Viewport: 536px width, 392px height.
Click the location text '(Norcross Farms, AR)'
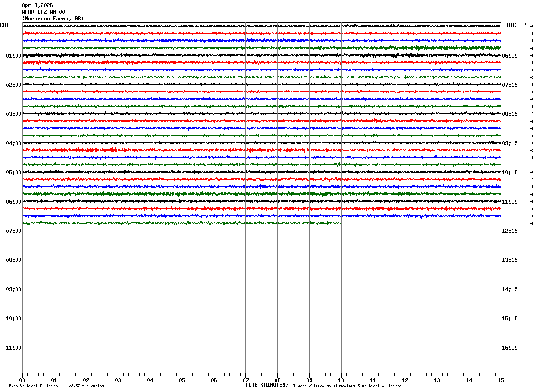(53, 19)
